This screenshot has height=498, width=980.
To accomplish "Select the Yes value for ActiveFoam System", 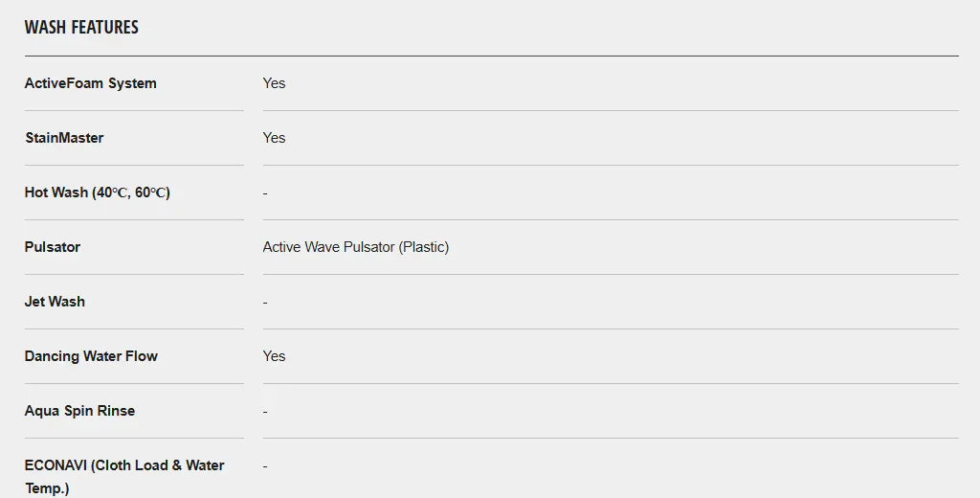I will click(274, 83).
